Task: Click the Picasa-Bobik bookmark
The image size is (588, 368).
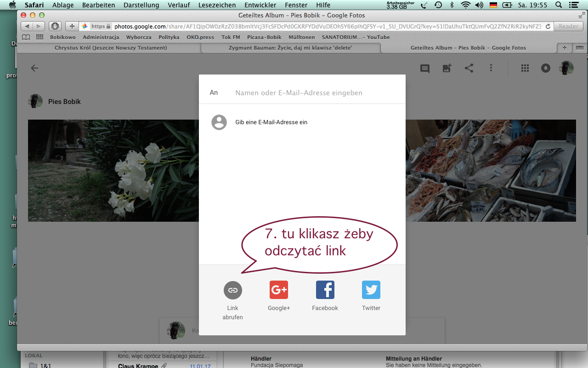Action: 264,37
